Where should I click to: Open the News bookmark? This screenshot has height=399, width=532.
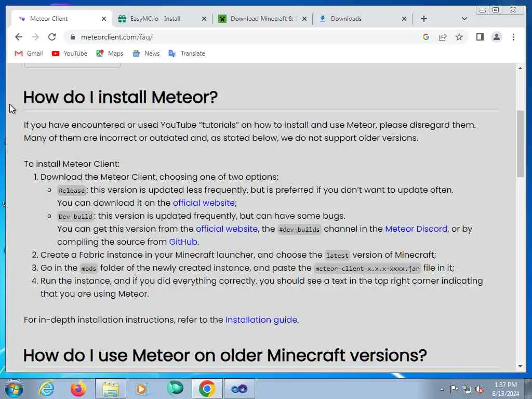[146, 54]
